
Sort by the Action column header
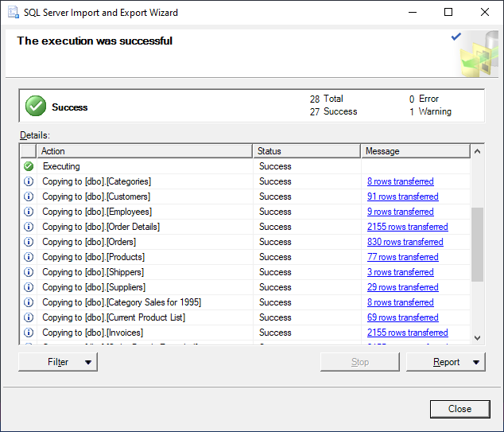tap(145, 151)
